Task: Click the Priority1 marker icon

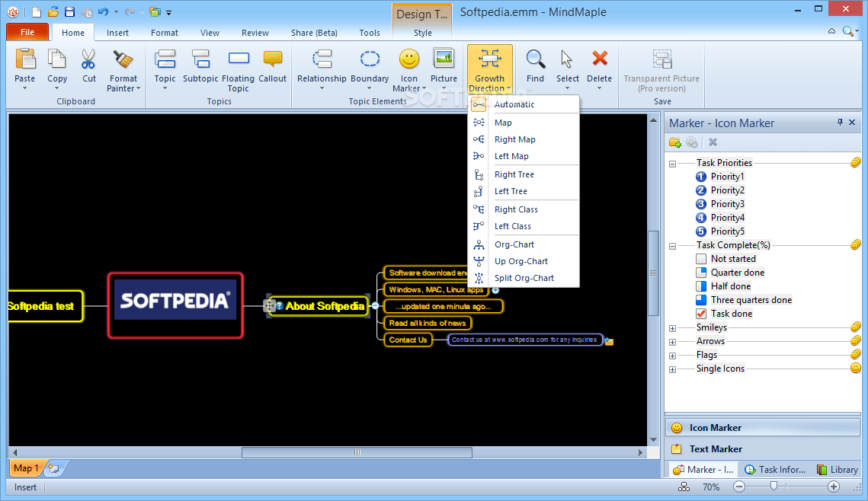Action: coord(701,177)
